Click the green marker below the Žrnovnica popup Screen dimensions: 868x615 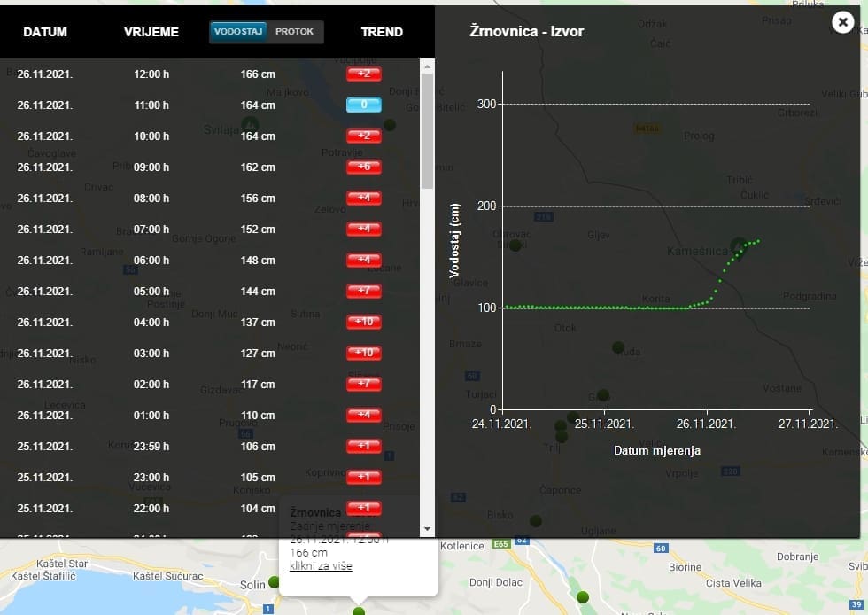pos(358,611)
